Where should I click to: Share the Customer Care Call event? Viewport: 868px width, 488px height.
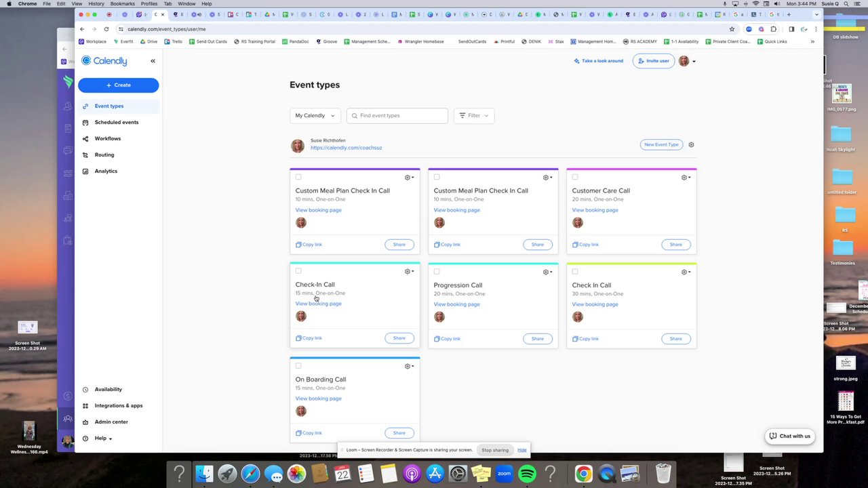tap(675, 245)
